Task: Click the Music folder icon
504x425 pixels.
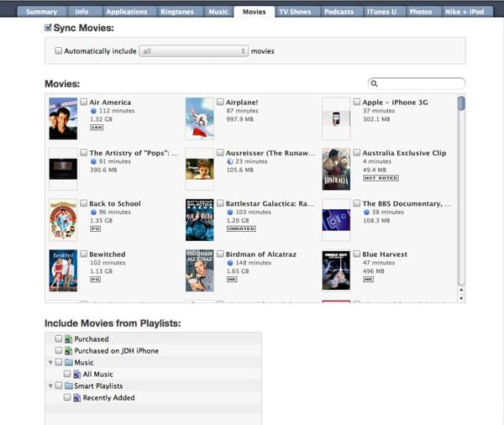Action: pyautogui.click(x=69, y=362)
